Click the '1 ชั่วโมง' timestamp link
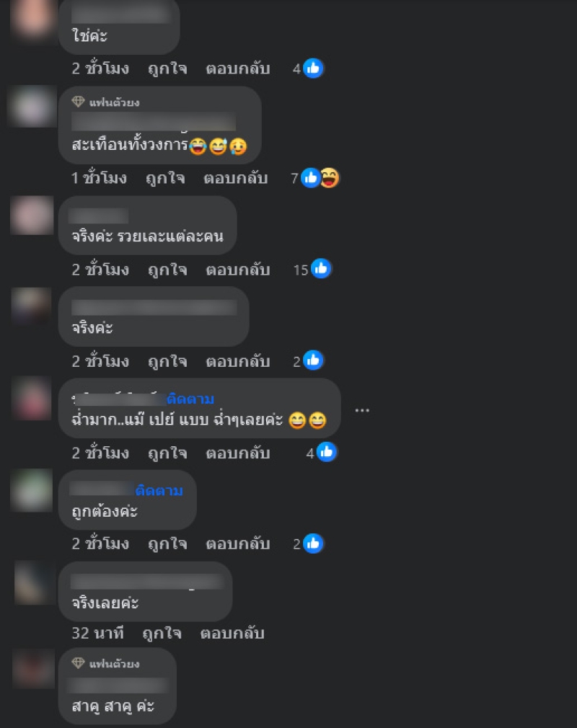 coord(99,178)
